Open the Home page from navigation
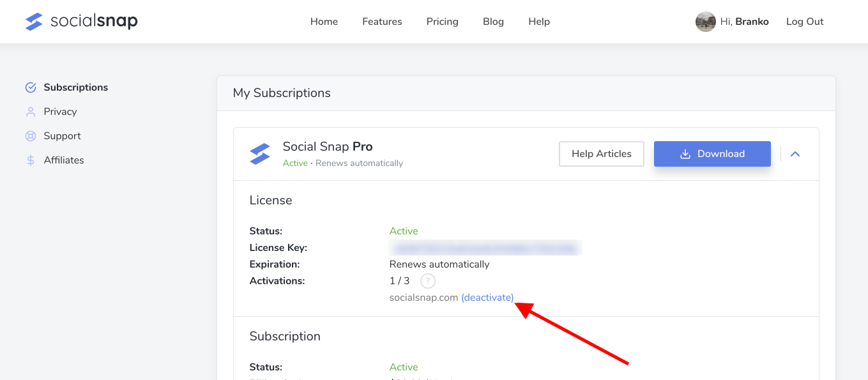The width and height of the screenshot is (868, 380). tap(324, 21)
